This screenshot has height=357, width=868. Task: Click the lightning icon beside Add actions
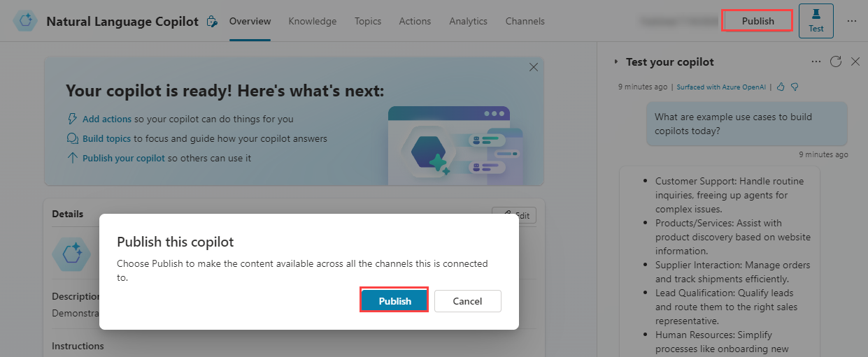coord(72,119)
